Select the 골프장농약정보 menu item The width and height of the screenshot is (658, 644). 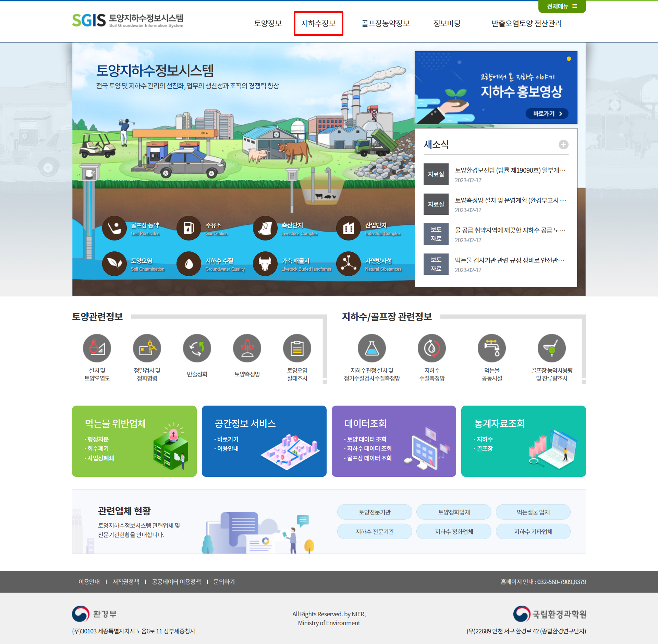pyautogui.click(x=386, y=23)
